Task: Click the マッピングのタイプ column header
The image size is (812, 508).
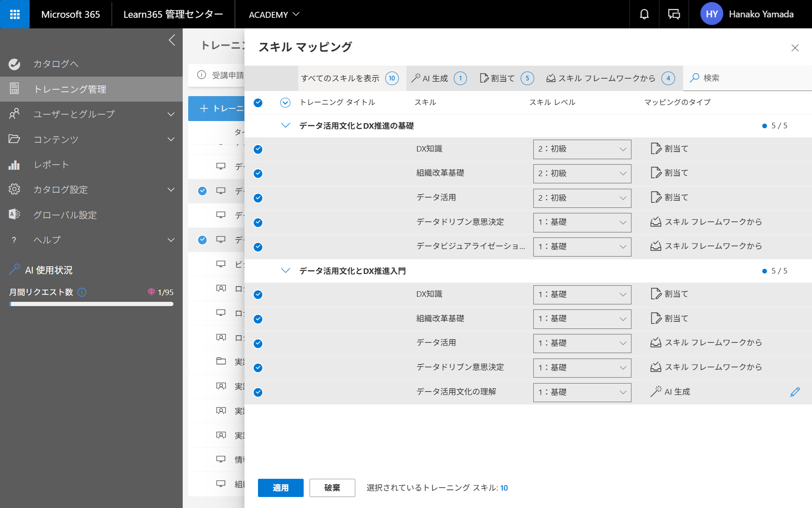Action: coord(677,102)
